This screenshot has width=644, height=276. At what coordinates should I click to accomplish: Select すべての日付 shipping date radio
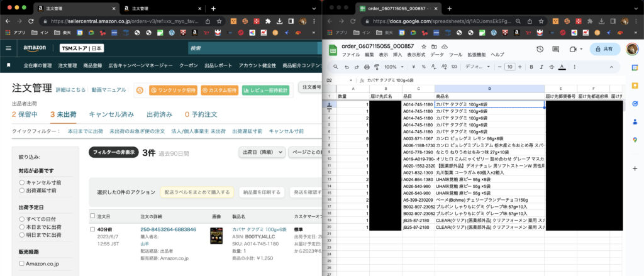pos(22,219)
